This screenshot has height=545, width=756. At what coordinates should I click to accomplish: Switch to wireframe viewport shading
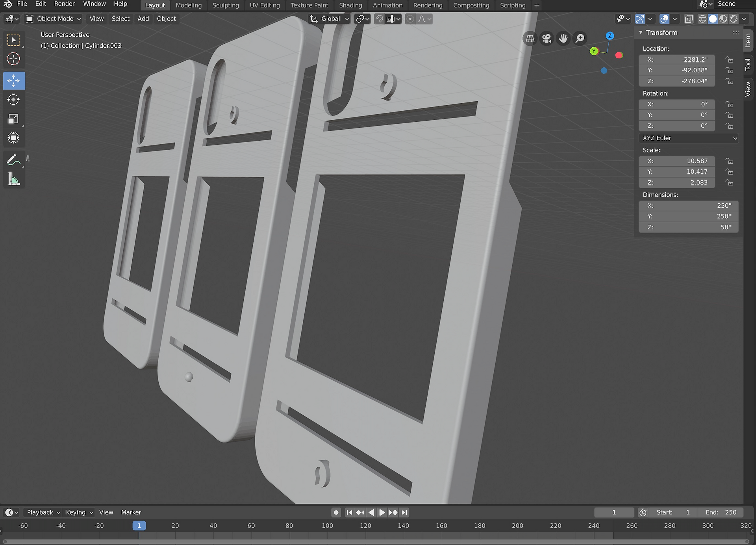(702, 19)
